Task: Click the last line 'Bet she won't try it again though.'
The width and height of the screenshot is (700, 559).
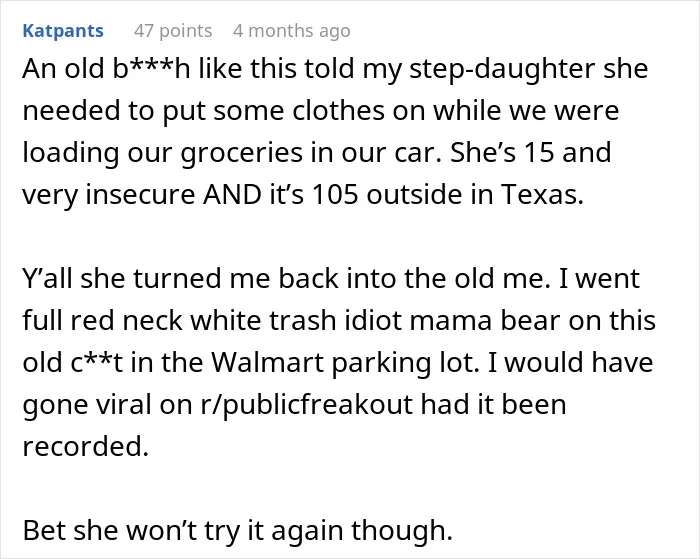Action: click(238, 531)
